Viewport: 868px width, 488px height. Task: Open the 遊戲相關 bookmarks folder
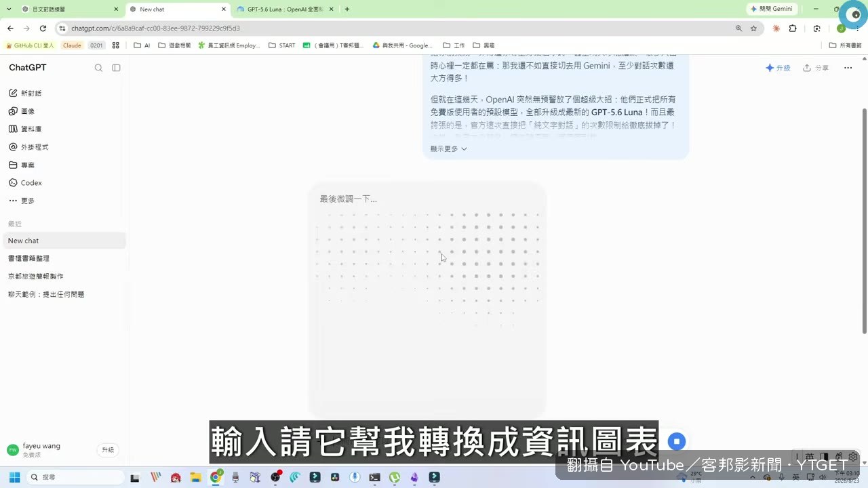click(174, 45)
